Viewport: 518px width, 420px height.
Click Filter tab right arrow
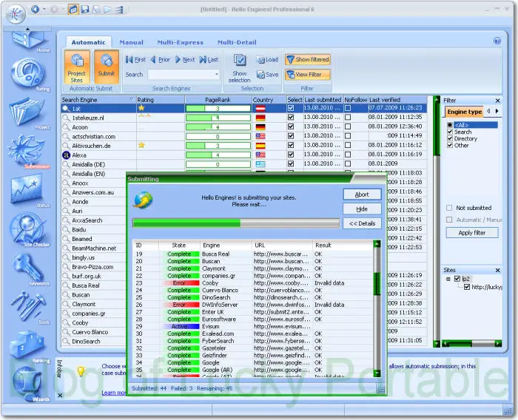(497, 111)
